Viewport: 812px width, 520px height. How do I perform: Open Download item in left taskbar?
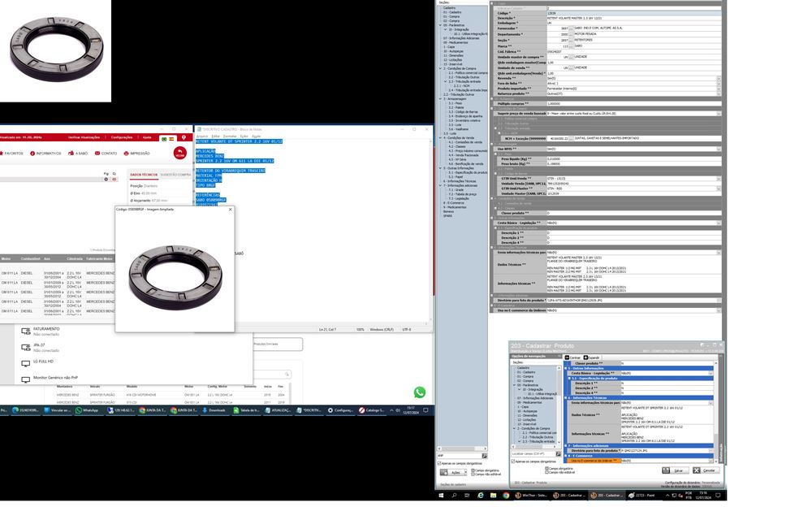point(214,410)
